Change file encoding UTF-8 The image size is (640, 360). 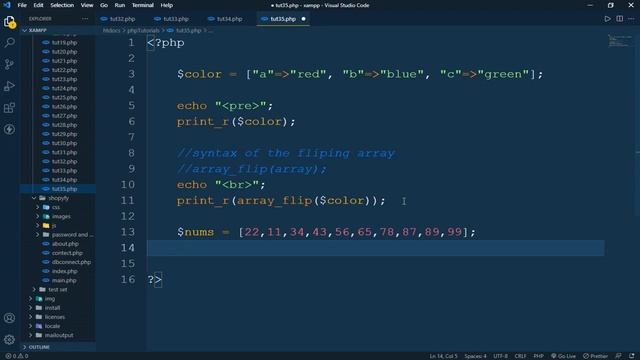500,356
